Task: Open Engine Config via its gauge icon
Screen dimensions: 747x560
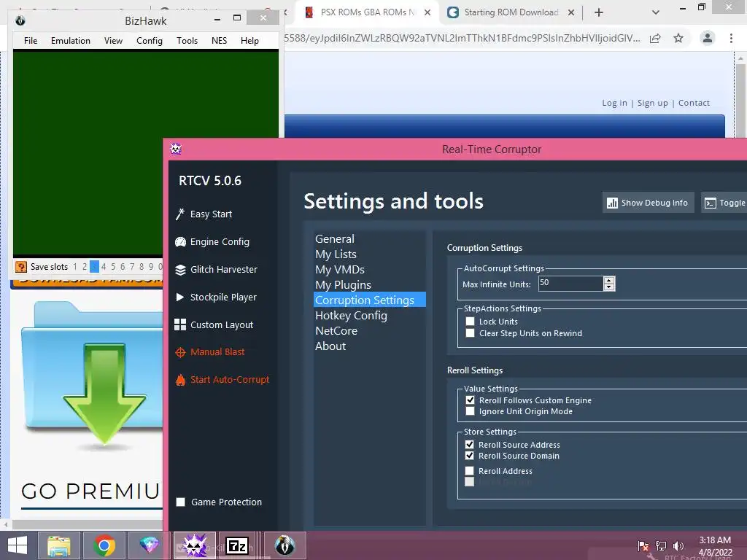Action: 180,242
